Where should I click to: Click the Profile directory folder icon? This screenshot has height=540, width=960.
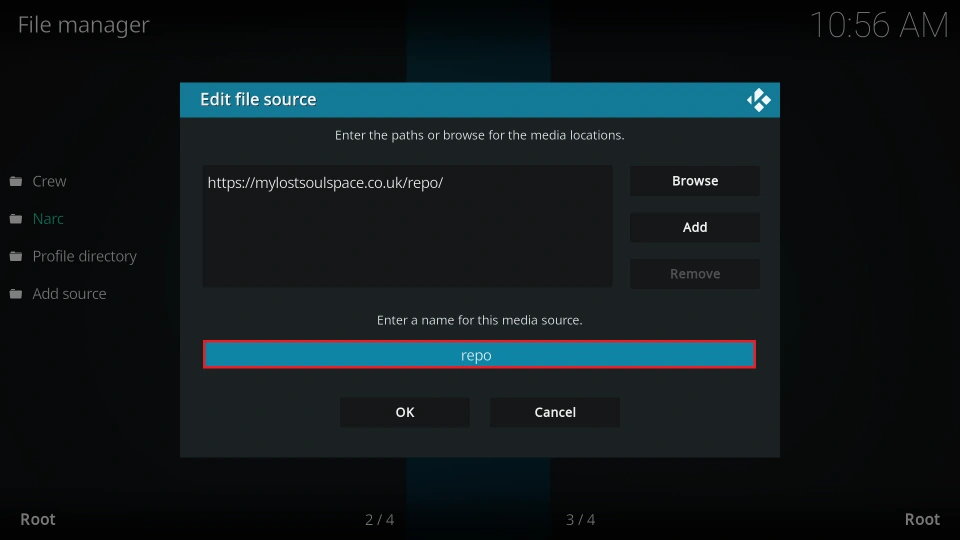(16, 256)
